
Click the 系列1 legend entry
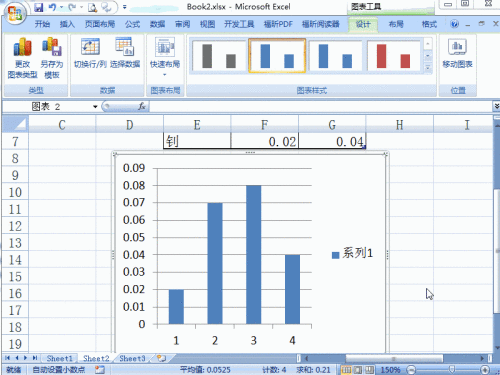pos(353,253)
